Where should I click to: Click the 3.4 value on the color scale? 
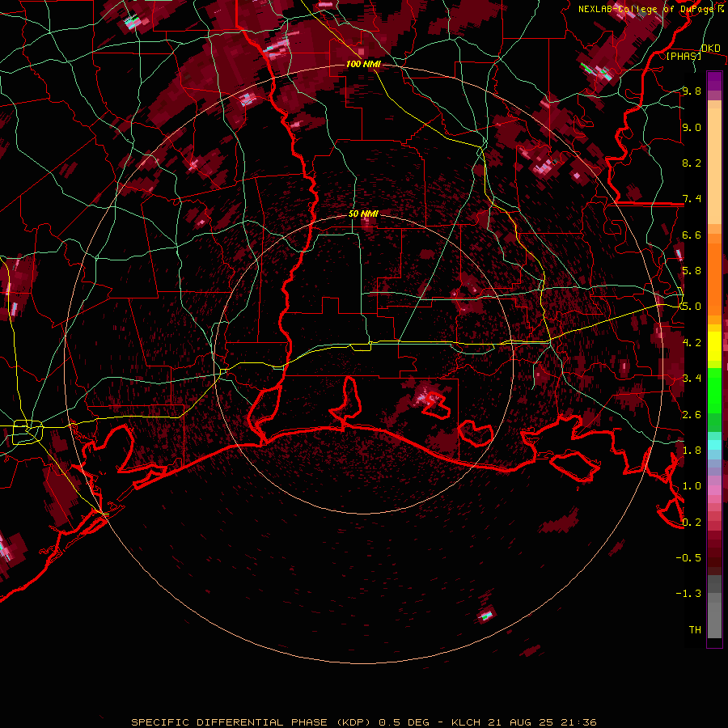(692, 378)
